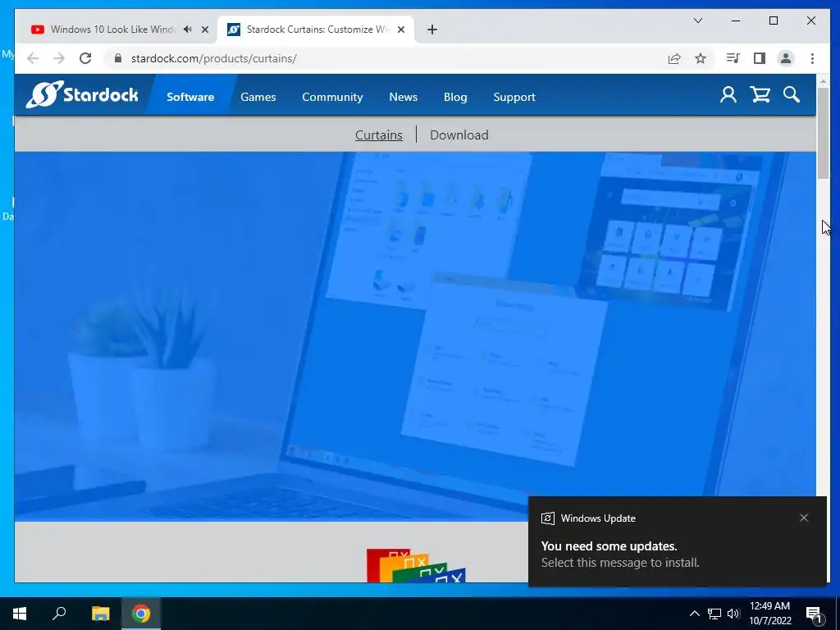
Task: Open the Games menu
Action: [x=258, y=97]
